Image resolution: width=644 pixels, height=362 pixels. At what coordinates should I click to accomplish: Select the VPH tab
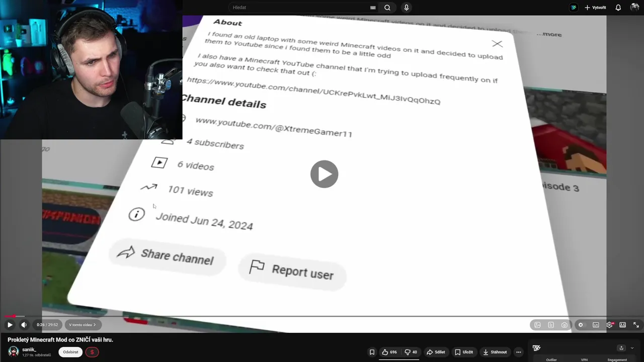[x=584, y=360]
